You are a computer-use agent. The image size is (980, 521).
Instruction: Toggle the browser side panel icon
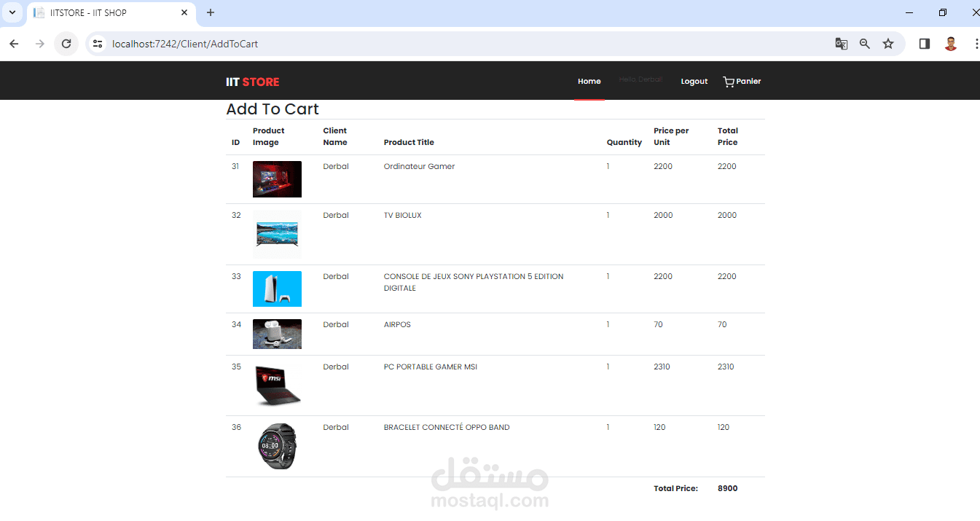coord(925,44)
